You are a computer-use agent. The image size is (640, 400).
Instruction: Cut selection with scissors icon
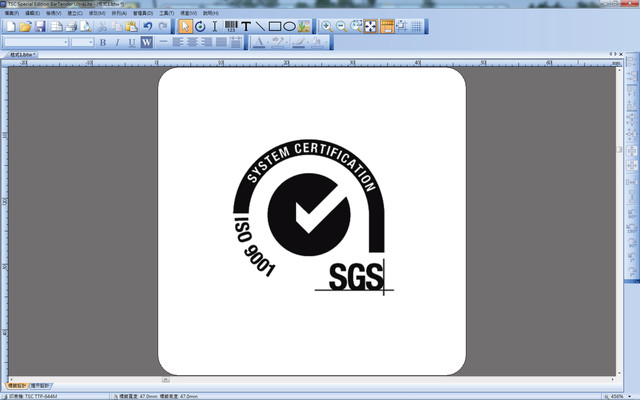102,27
